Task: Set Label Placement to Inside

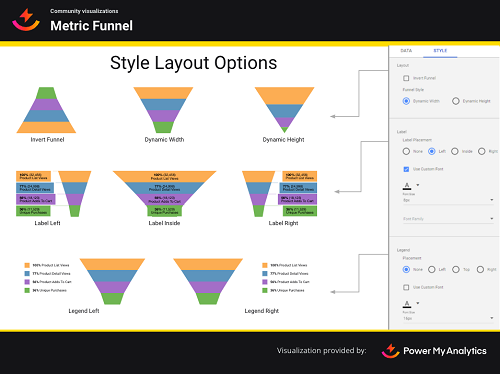Action: coord(455,151)
